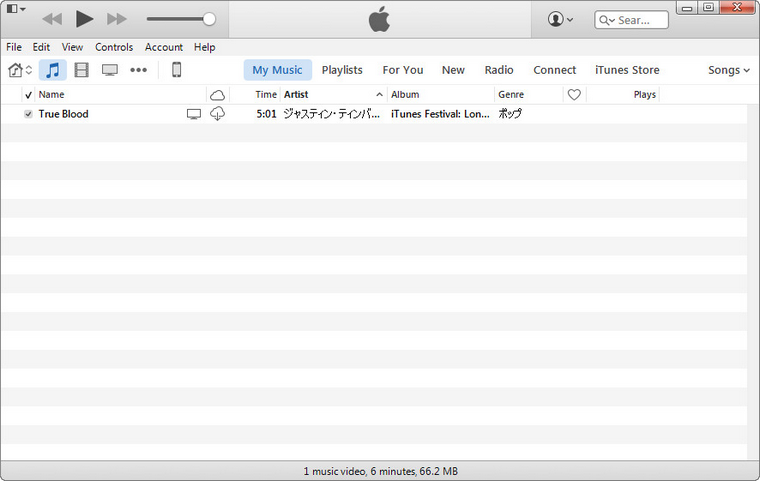The height and width of the screenshot is (481, 760).
Task: Download True Blood from iCloud
Action: point(217,114)
